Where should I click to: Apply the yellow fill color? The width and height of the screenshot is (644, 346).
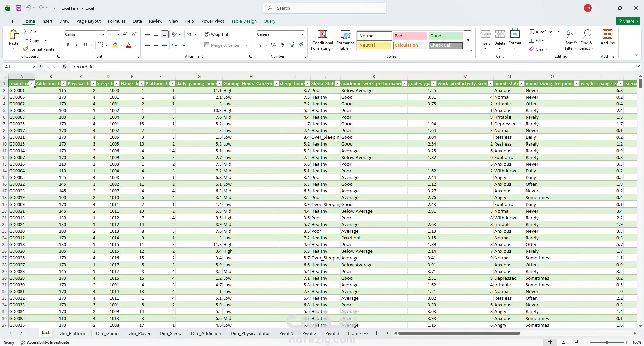click(x=115, y=45)
